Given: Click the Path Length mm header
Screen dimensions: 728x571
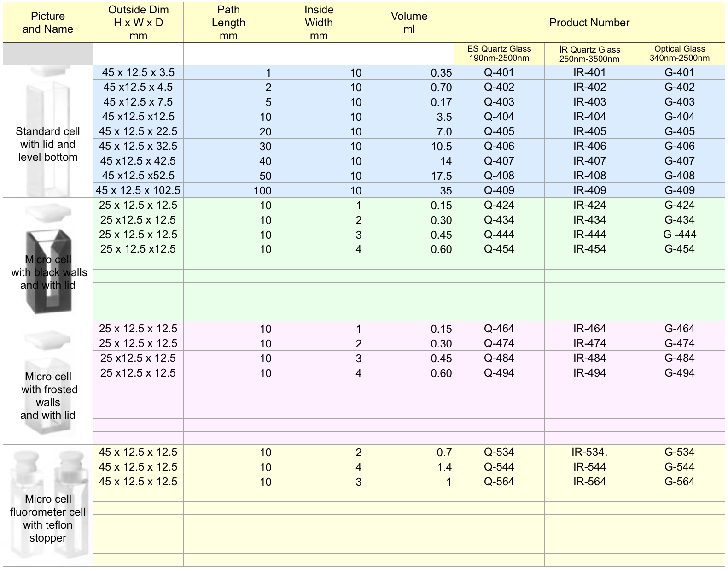Looking at the screenshot, I should pyautogui.click(x=228, y=23).
